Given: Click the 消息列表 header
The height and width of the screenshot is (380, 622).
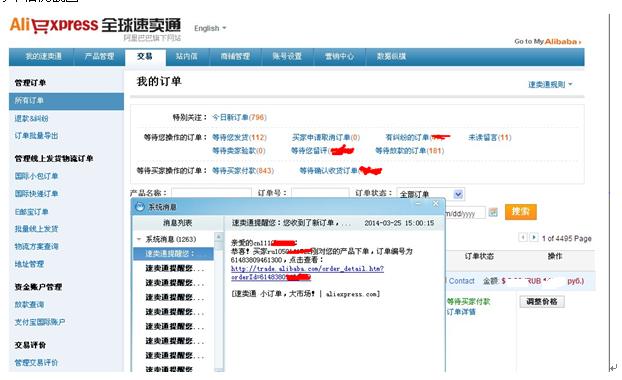Looking at the screenshot, I should pyautogui.click(x=178, y=223).
